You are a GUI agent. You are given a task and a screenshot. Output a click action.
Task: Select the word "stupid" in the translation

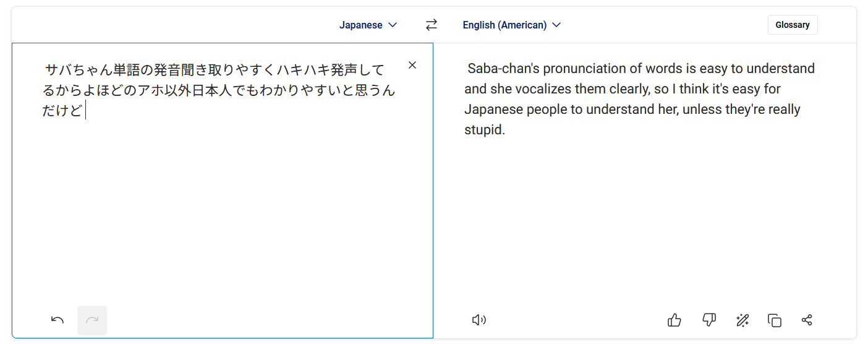pyautogui.click(x=483, y=131)
